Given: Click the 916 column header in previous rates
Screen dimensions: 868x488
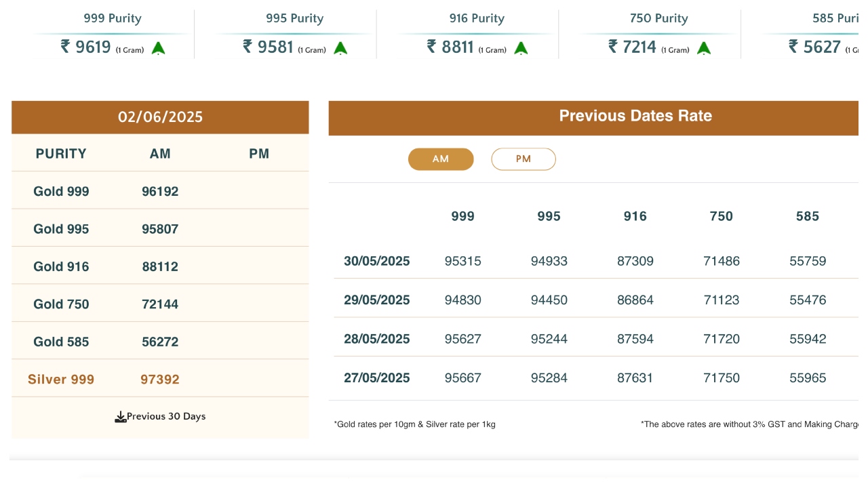Looking at the screenshot, I should click(x=635, y=217).
